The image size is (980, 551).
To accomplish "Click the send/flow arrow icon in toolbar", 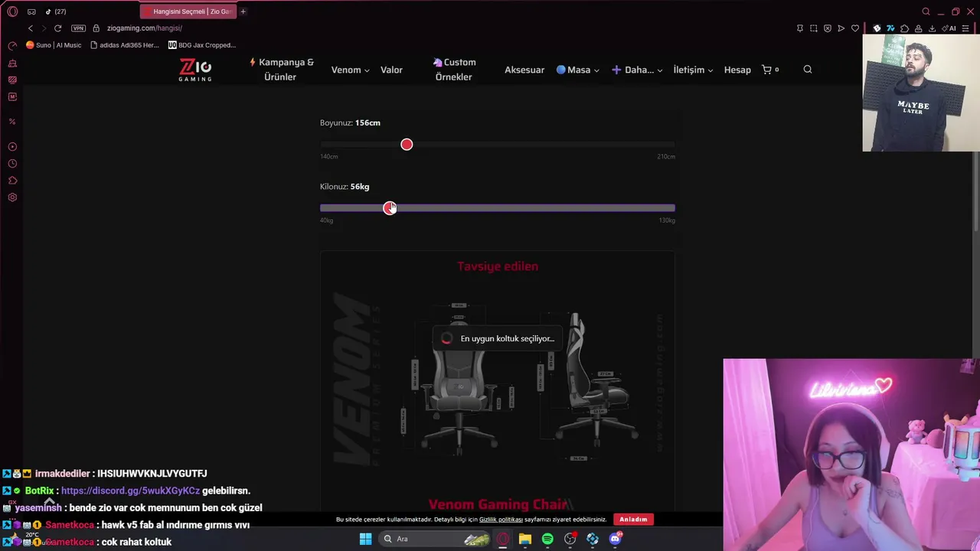I will click(x=841, y=28).
